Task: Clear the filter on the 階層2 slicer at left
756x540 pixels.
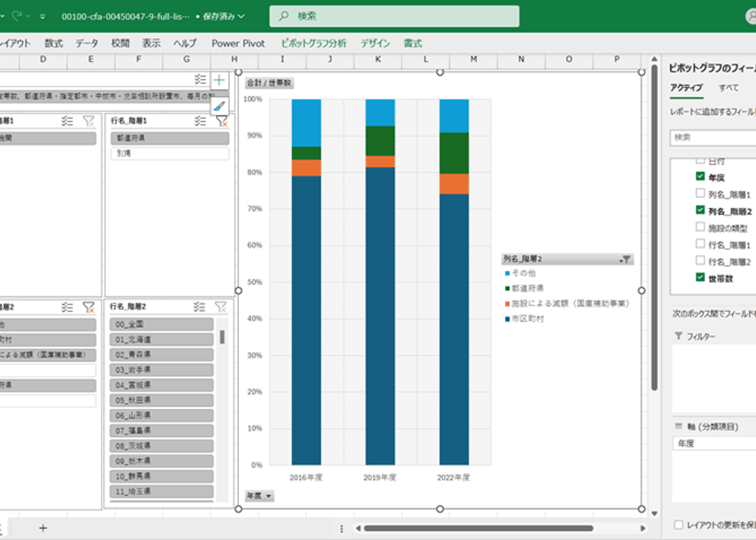Action: [x=88, y=307]
